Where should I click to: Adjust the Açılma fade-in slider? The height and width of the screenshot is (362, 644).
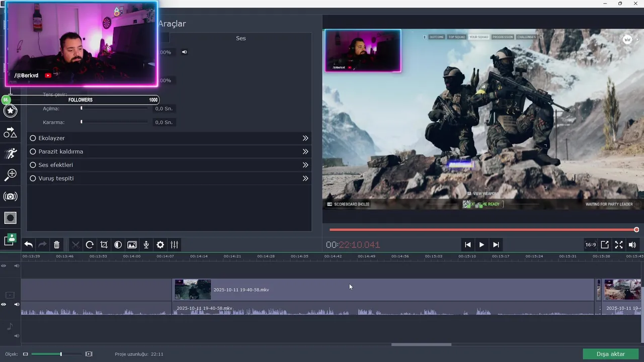click(x=114, y=109)
